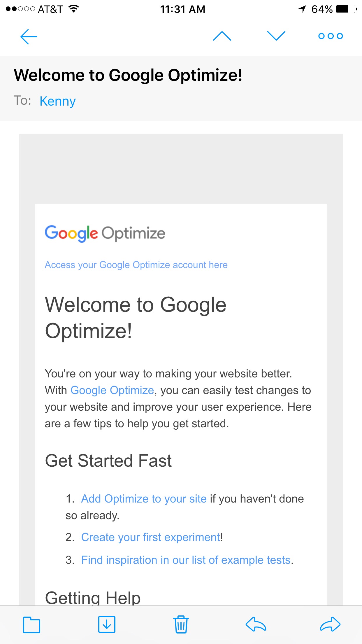Open 'Add Optimize to your site' link
The image size is (362, 644).
pos(144,499)
